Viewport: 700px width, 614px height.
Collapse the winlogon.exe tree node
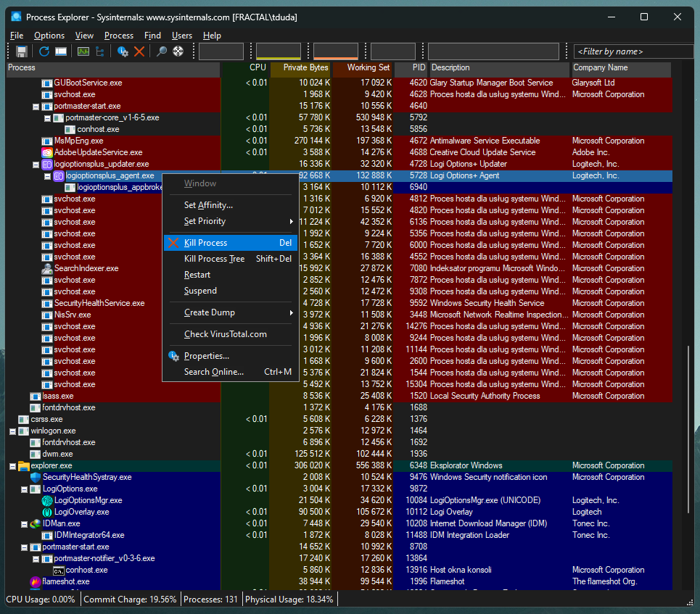point(12,431)
